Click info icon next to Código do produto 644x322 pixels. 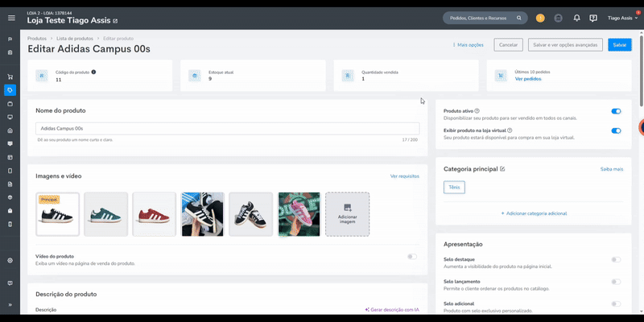point(93,72)
